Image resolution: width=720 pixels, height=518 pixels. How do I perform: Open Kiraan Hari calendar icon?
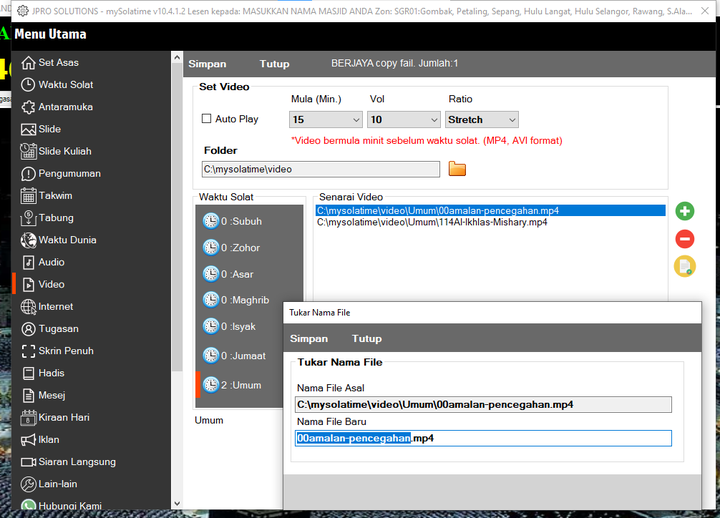pyautogui.click(x=28, y=417)
